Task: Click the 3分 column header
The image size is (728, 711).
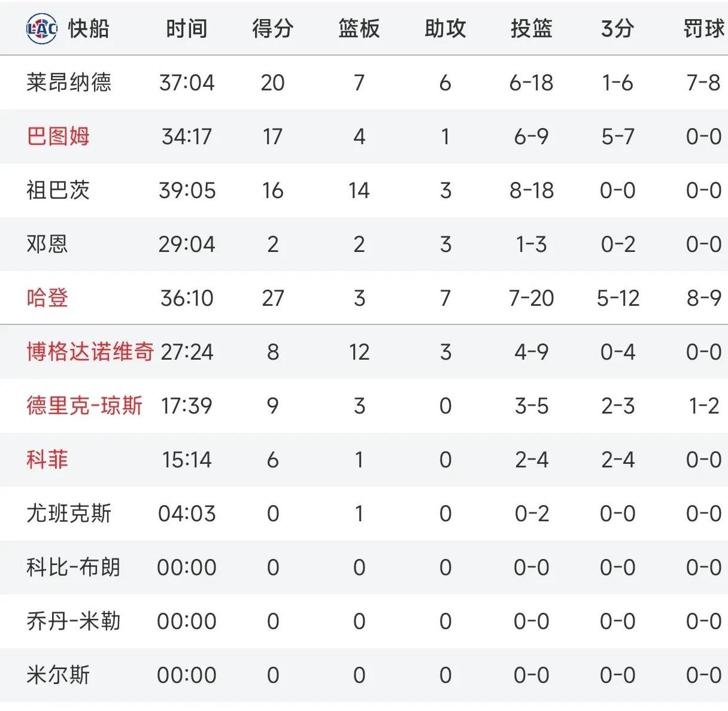Action: pos(617,28)
